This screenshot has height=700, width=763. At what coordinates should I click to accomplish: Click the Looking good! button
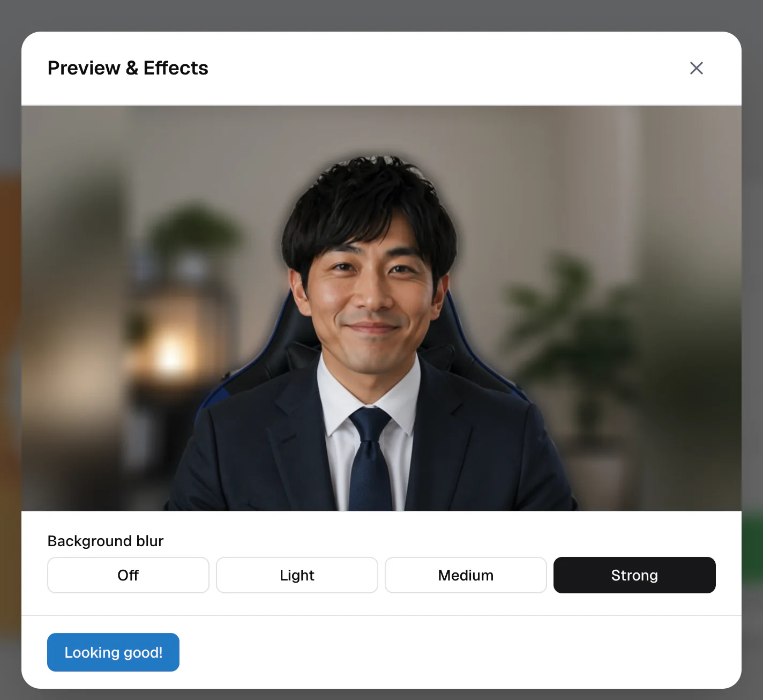113,652
